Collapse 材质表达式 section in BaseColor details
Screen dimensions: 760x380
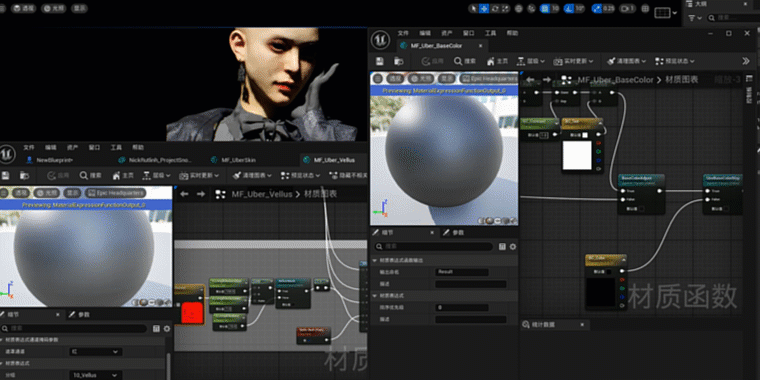click(375, 295)
